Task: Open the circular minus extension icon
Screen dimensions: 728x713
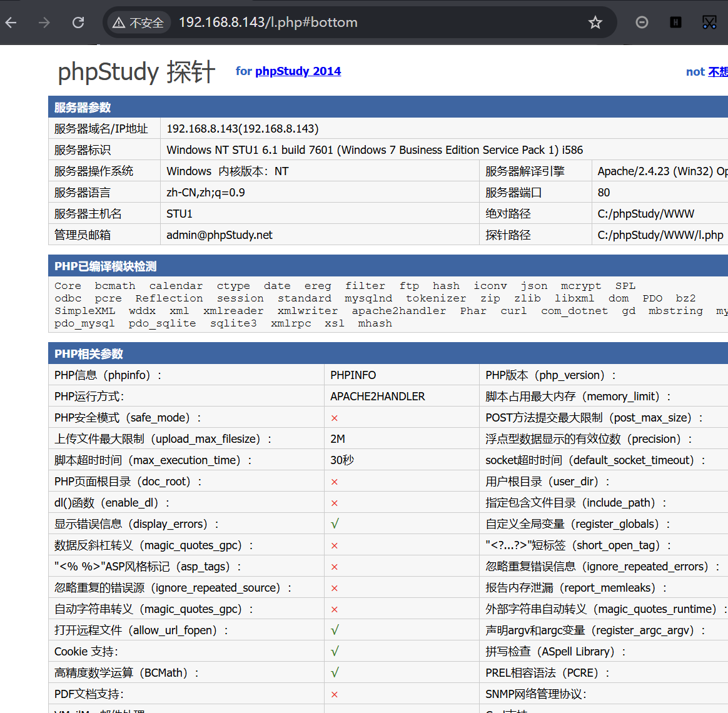Action: (x=642, y=23)
